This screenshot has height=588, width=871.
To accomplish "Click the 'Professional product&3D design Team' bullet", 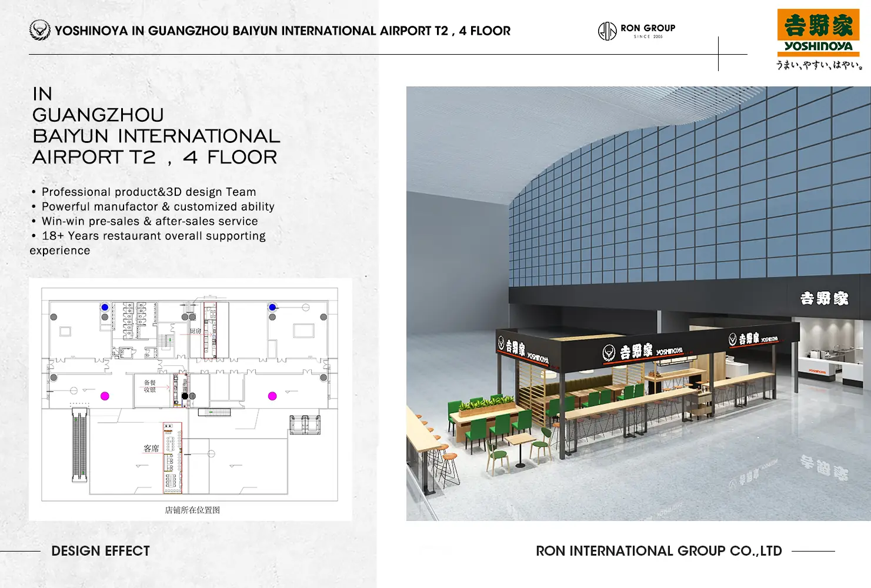I will pos(149,192).
